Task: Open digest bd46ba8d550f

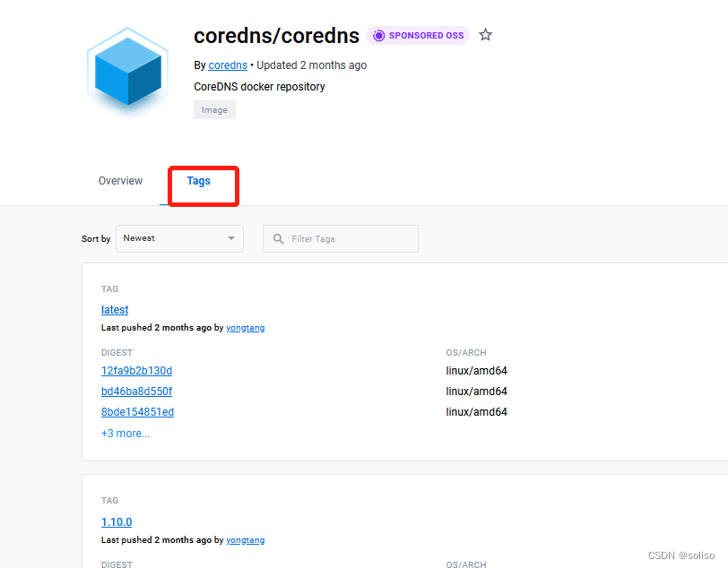Action: 136,391
